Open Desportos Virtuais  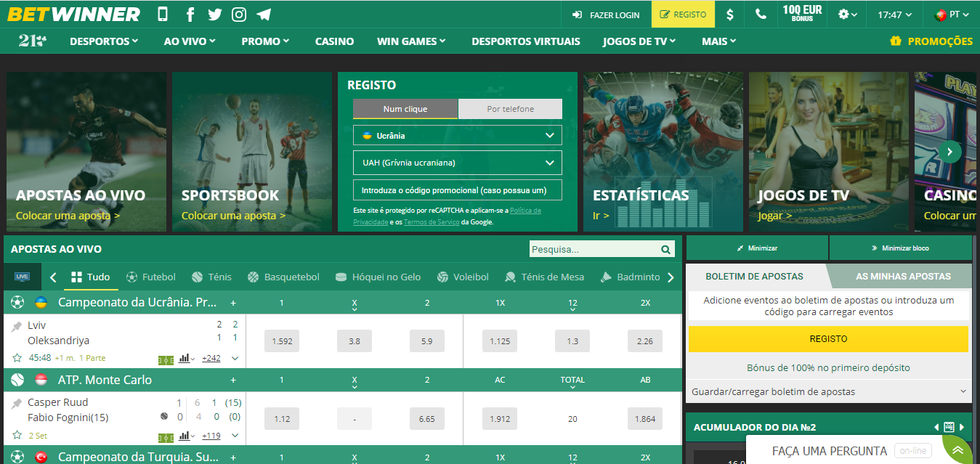click(x=526, y=41)
